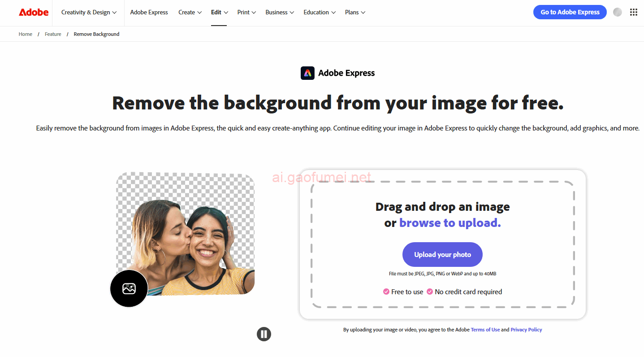Expand the Business menu
The image size is (644, 357).
click(280, 13)
